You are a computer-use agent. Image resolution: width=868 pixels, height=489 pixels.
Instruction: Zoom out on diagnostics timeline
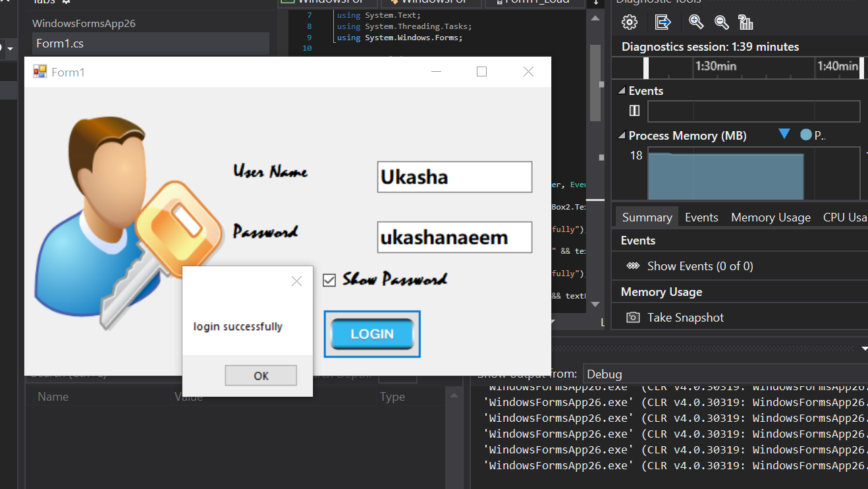[722, 22]
